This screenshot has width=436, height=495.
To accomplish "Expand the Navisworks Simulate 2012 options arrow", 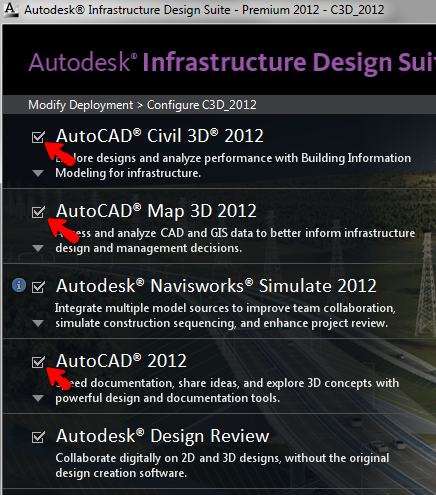I will tap(38, 323).
